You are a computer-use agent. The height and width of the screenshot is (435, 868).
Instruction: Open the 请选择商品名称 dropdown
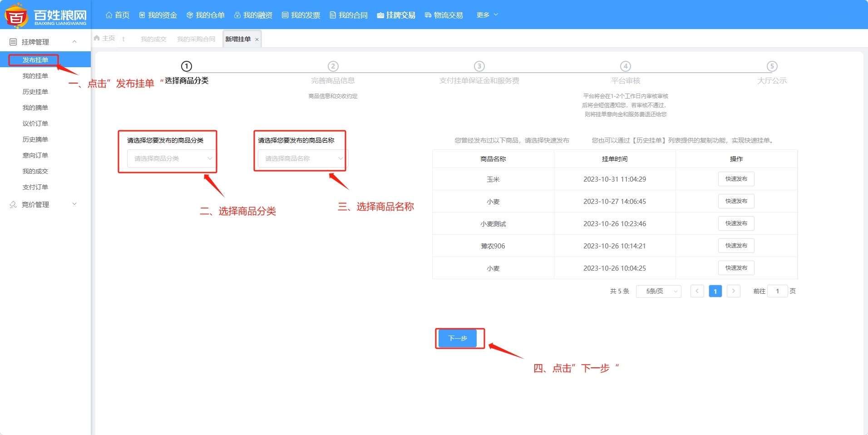click(x=301, y=158)
